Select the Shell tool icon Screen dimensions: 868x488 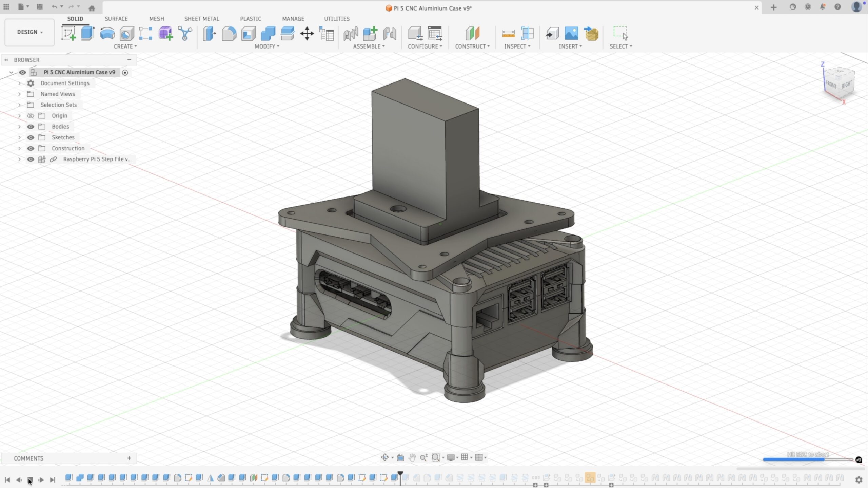(x=249, y=33)
